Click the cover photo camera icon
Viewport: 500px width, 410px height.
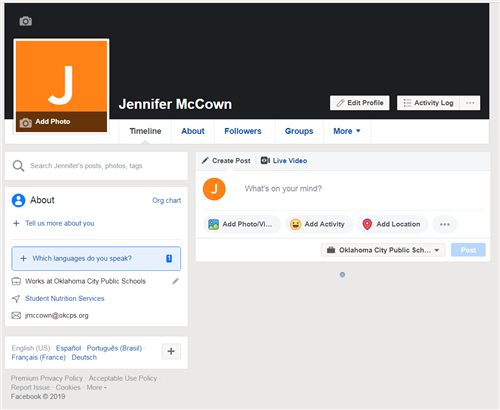pyautogui.click(x=25, y=21)
